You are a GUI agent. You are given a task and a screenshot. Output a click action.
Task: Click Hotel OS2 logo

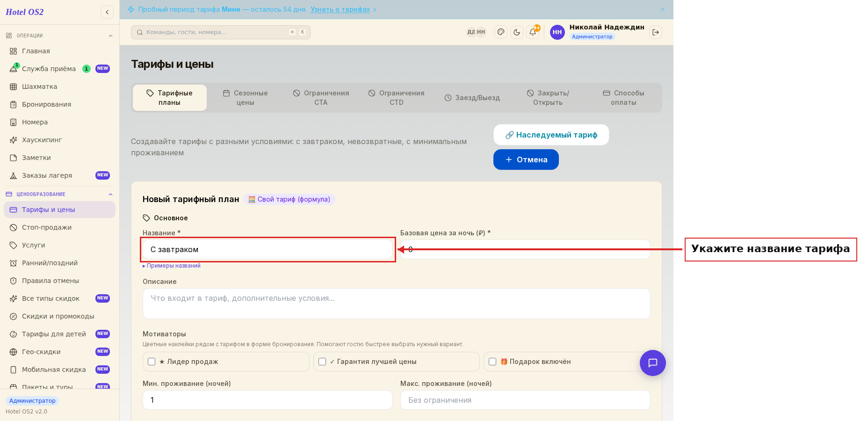click(25, 12)
